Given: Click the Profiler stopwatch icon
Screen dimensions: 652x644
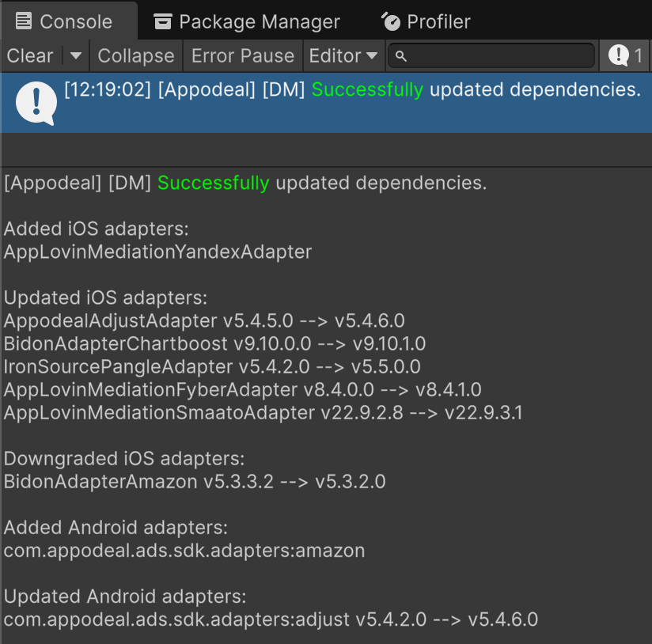Looking at the screenshot, I should [391, 21].
